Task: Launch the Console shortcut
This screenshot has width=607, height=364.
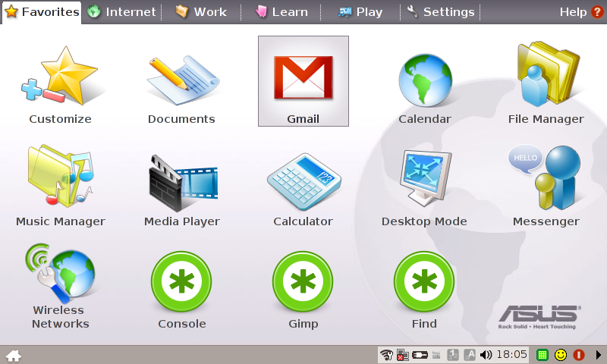Action: pos(181,281)
